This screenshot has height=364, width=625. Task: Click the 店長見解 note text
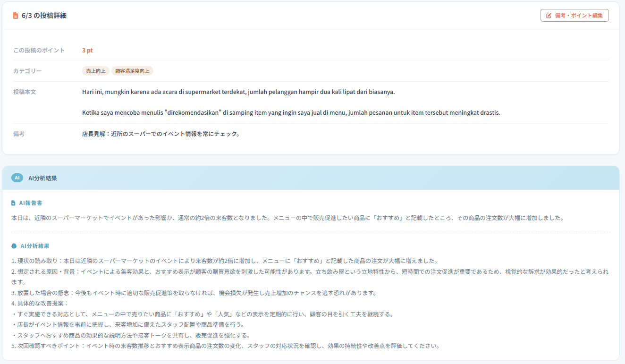(161, 134)
